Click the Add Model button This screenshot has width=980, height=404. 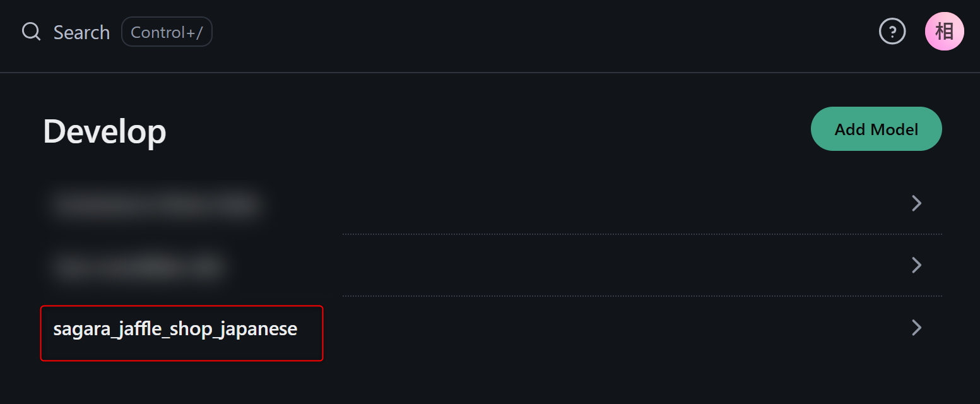pyautogui.click(x=876, y=129)
